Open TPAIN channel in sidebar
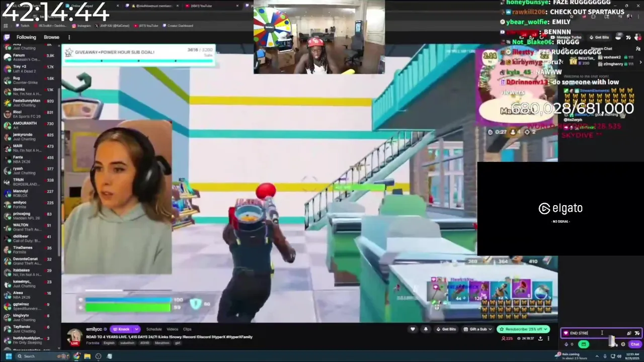 coord(30,182)
